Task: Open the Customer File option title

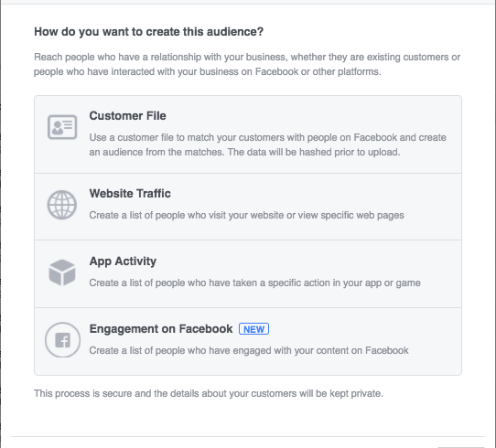Action: [x=127, y=115]
